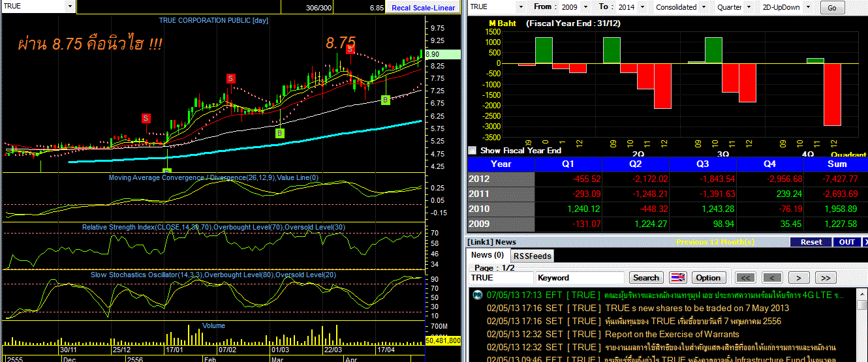Click the B buy marker near 01/03
This screenshot has width=868, height=362.
coord(279,133)
